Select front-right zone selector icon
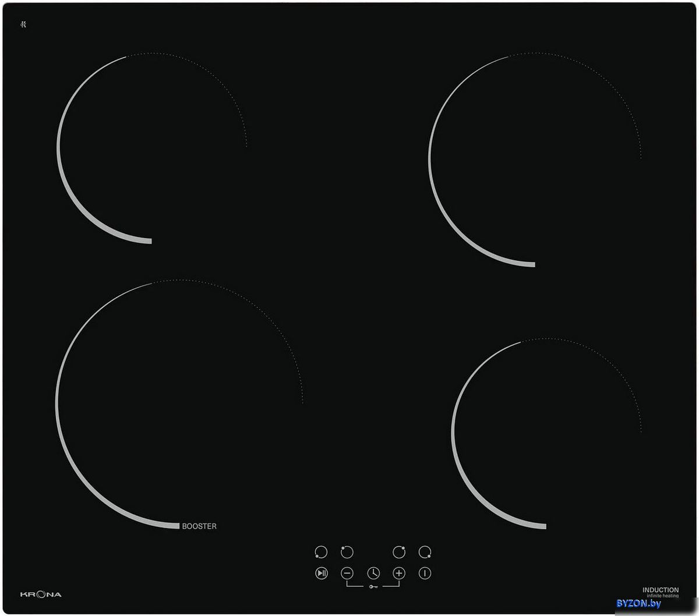The width and height of the screenshot is (699, 616). [x=425, y=552]
